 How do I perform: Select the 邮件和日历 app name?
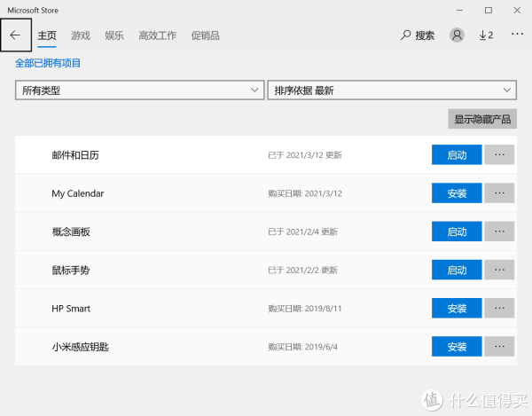[75, 155]
